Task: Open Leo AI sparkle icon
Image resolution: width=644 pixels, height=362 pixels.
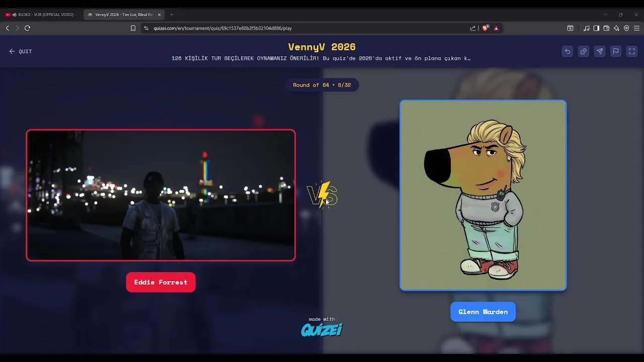Action: (616, 28)
